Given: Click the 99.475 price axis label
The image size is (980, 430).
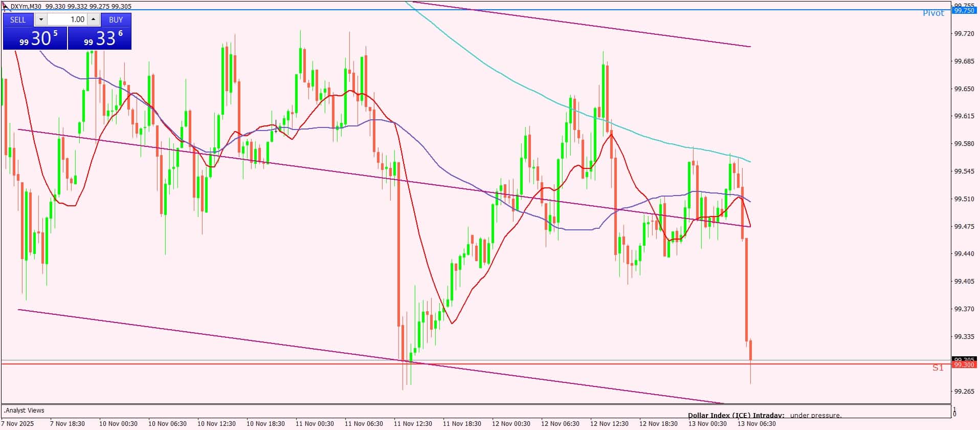Looking at the screenshot, I should pyautogui.click(x=964, y=227).
